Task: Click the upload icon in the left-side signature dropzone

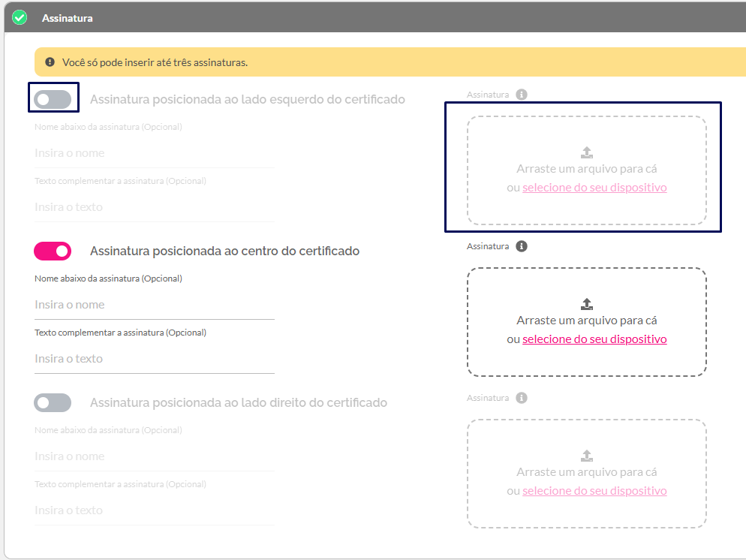Action: click(587, 152)
